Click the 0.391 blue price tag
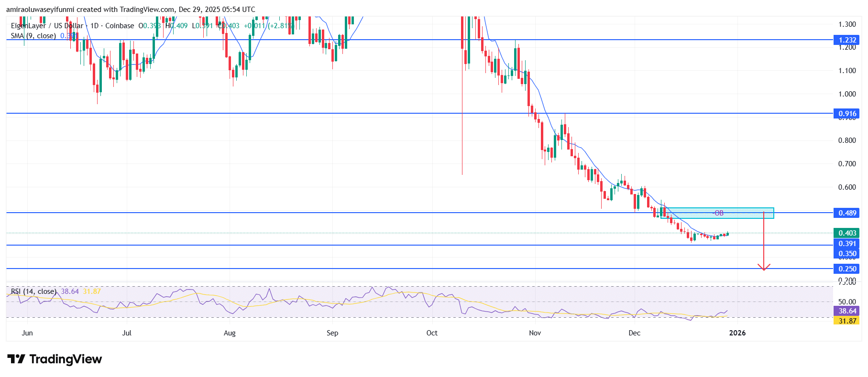This screenshot has width=868, height=377. pos(846,244)
